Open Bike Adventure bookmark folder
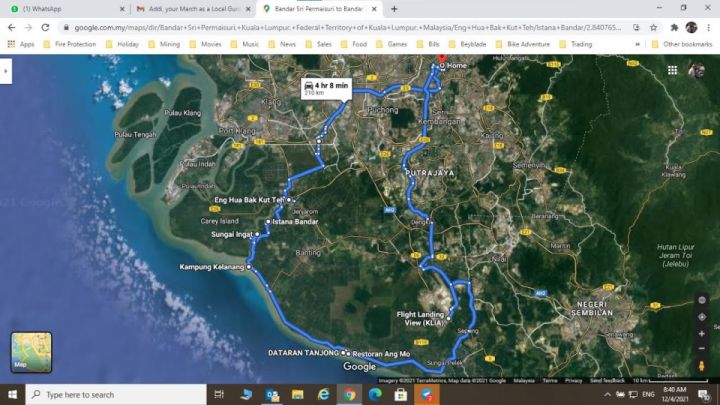The image size is (720, 405). click(523, 44)
